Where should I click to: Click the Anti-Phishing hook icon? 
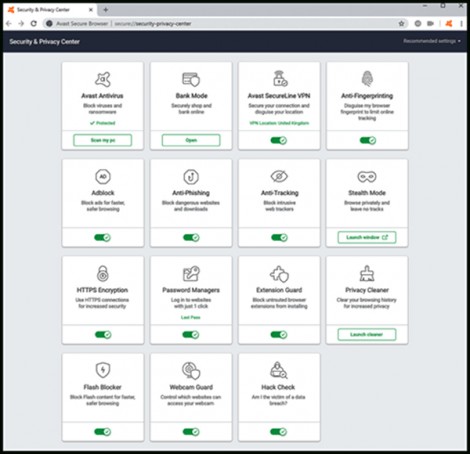[x=191, y=177]
